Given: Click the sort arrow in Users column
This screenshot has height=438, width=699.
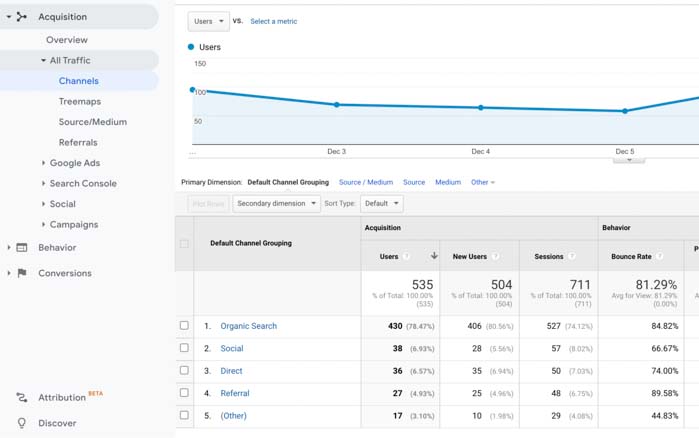Looking at the screenshot, I should [434, 256].
